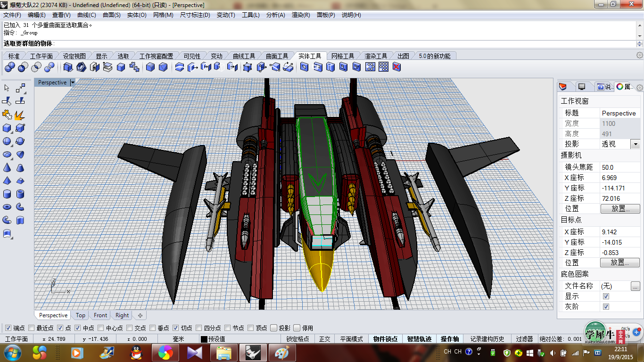Click the 预设值 layer black color swatch
The height and width of the screenshot is (362, 644).
(x=204, y=339)
